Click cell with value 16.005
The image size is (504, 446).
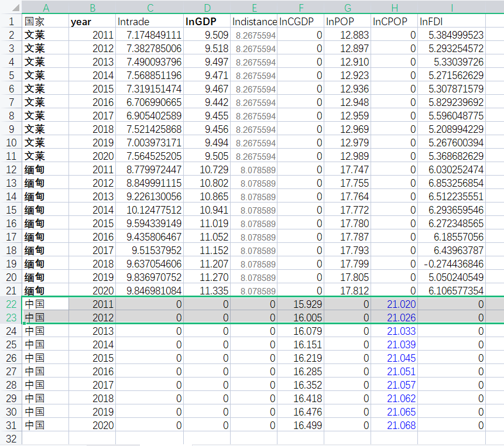[x=301, y=317]
